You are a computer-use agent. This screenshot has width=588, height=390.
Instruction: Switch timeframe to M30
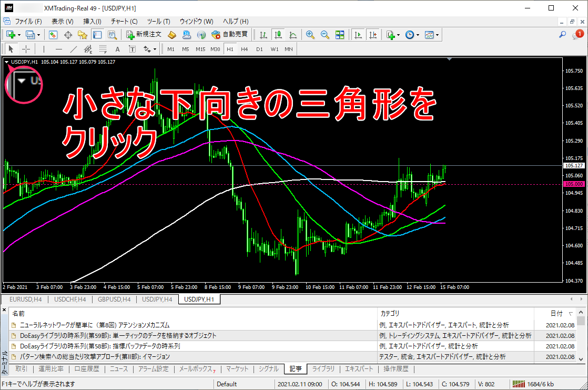215,49
